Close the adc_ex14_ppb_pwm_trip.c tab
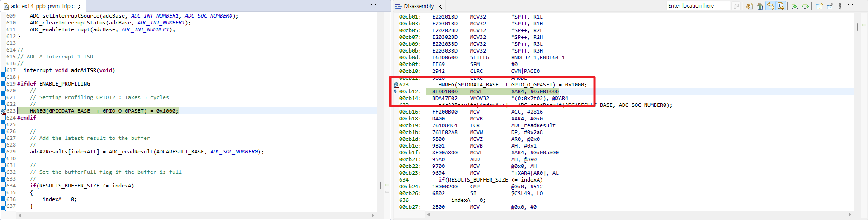The width and height of the screenshot is (868, 220). pyautogui.click(x=80, y=6)
